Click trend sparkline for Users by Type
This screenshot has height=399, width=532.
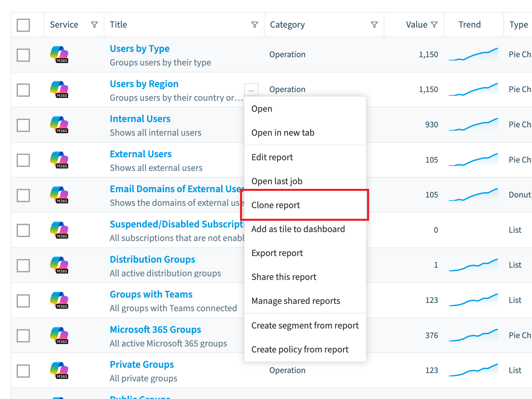point(473,54)
